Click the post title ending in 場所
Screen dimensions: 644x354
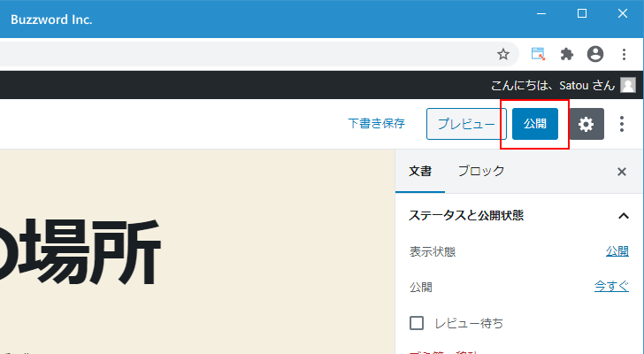click(x=80, y=251)
